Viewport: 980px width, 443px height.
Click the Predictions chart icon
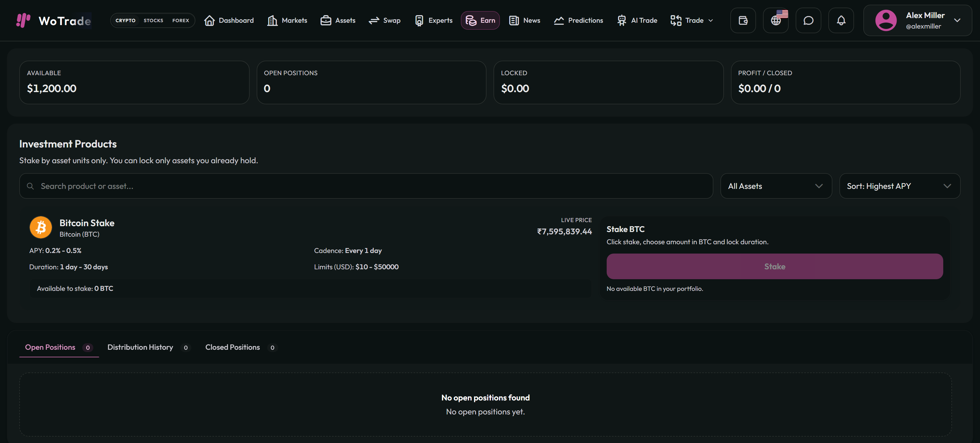click(559, 20)
